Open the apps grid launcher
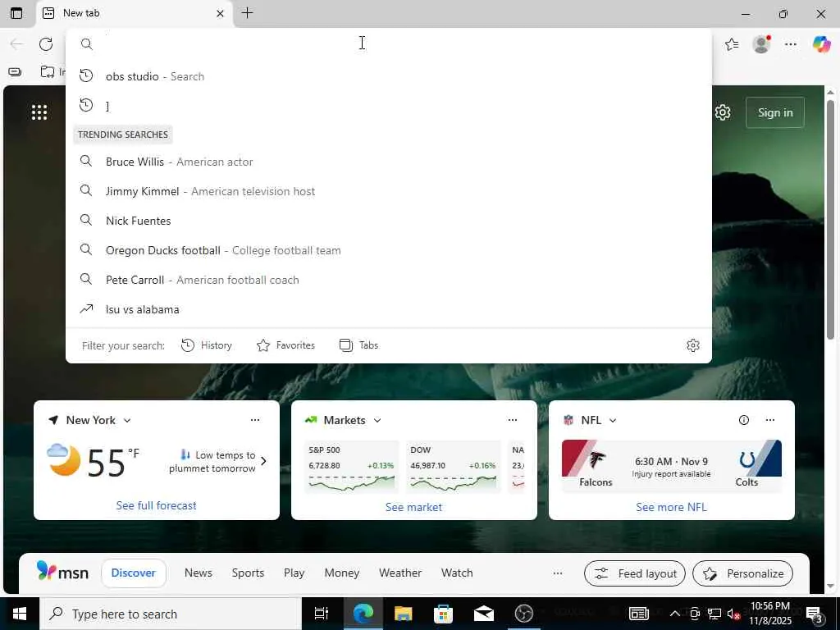Viewport: 840px width, 630px height. point(39,112)
